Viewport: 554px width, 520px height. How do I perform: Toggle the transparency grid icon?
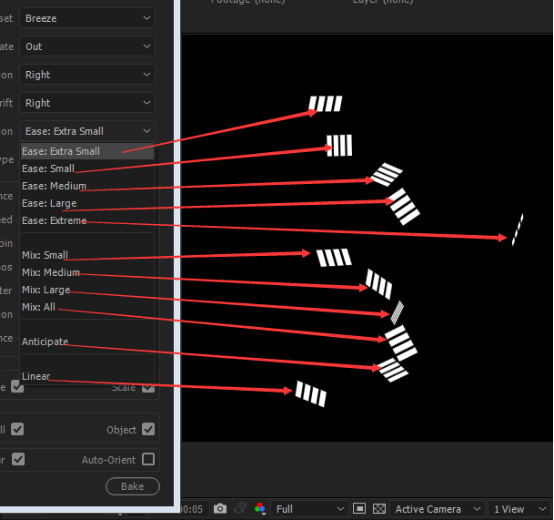pyautogui.click(x=379, y=509)
